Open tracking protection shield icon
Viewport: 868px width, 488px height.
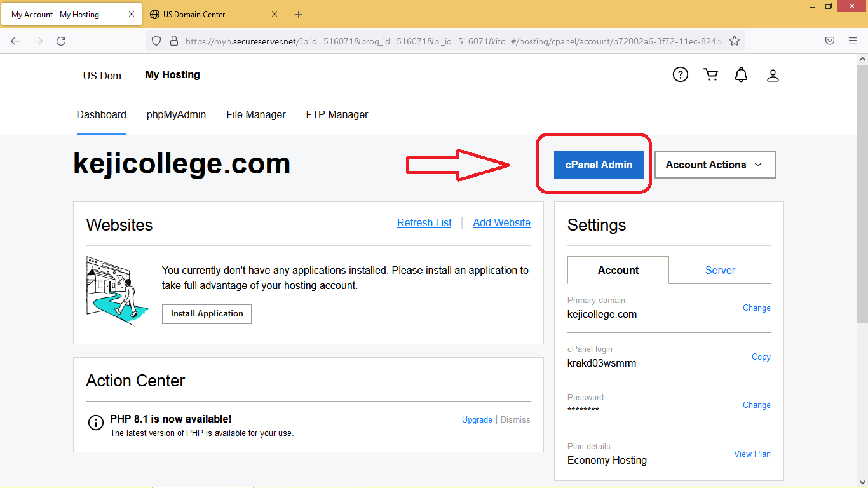point(156,41)
